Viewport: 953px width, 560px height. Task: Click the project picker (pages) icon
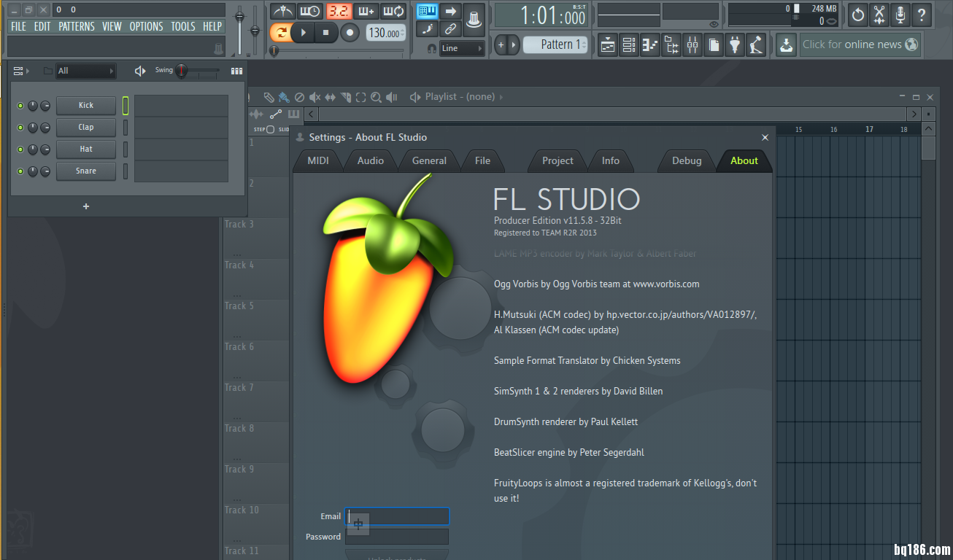point(714,45)
